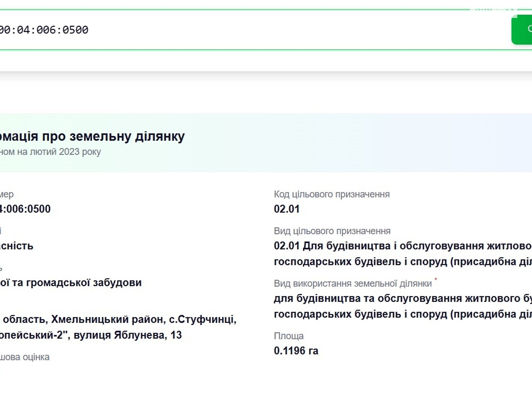532x399 pixels.
Task: Select the area value 0.1196 га
Action: pyautogui.click(x=296, y=351)
